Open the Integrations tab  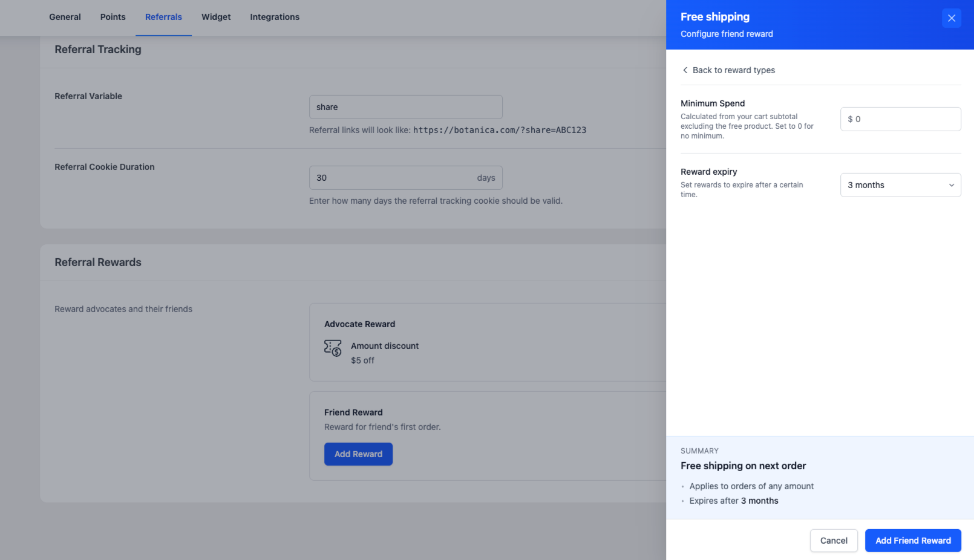coord(275,17)
